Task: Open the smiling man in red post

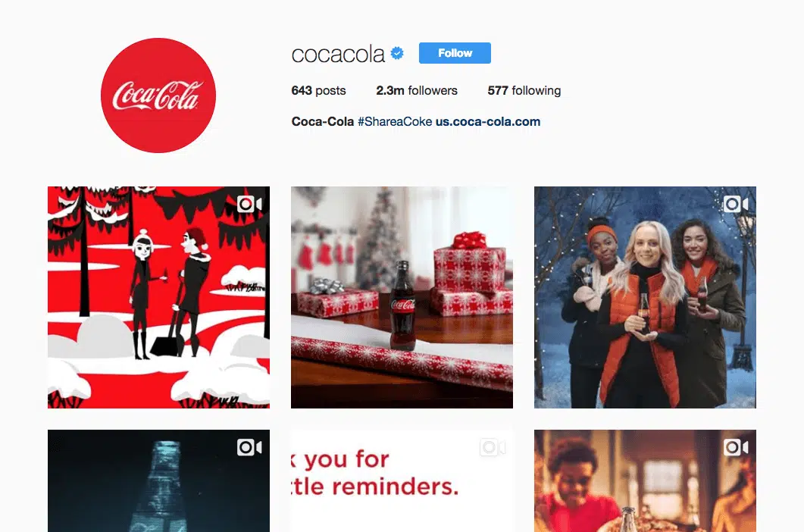Action: point(645,480)
